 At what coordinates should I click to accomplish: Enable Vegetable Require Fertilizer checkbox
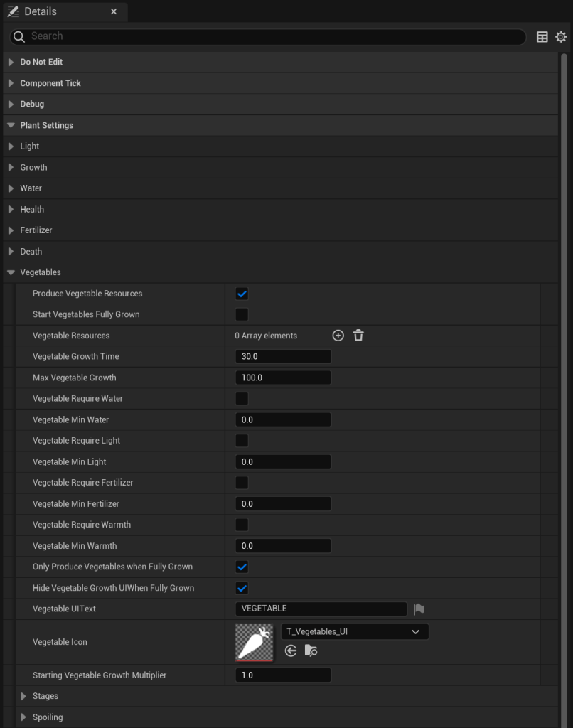[242, 483]
